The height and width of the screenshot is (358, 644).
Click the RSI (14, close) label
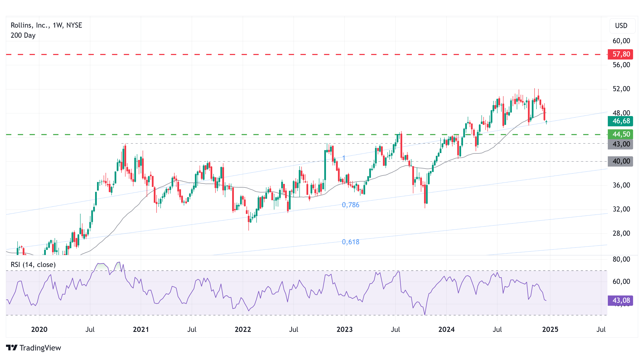33,264
